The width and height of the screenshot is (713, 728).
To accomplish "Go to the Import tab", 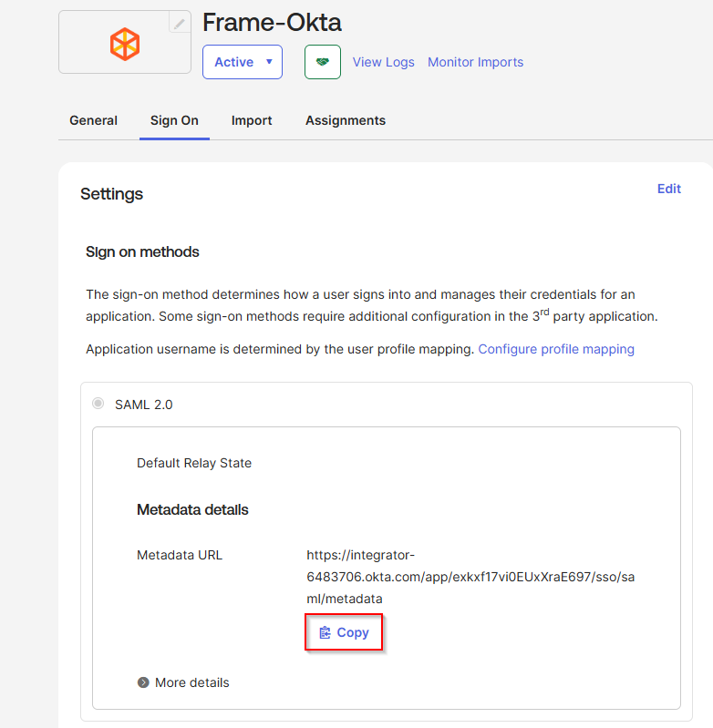I will tap(252, 120).
